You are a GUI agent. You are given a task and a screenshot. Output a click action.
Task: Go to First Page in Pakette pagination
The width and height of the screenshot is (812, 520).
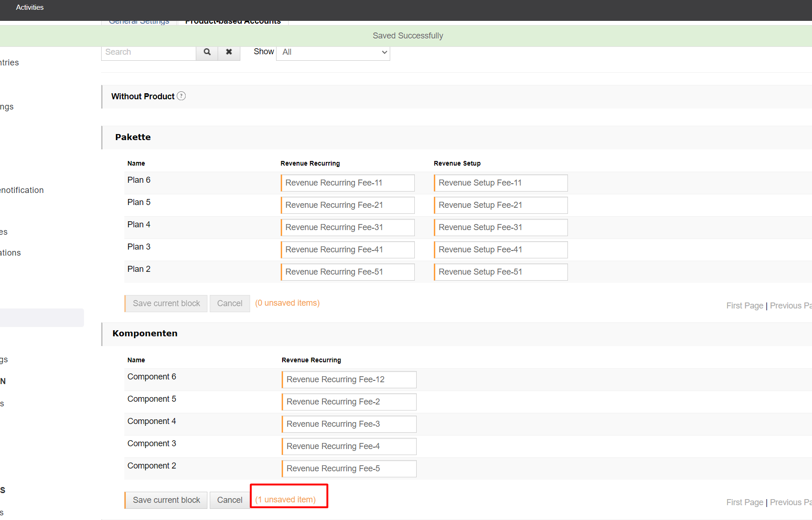tap(745, 306)
